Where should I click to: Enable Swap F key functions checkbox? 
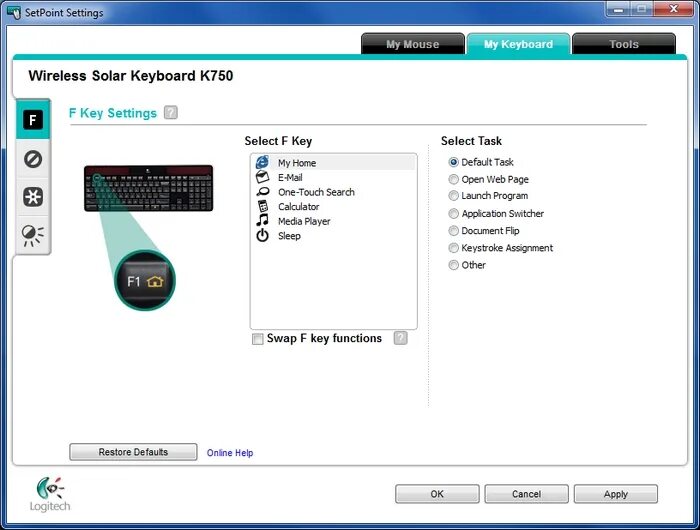[x=258, y=339]
